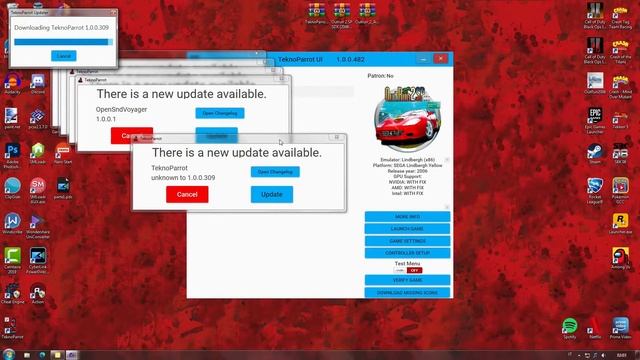The height and width of the screenshot is (360, 640).
Task: Open the Cheat Engine desktop shortcut
Action: [x=12, y=293]
